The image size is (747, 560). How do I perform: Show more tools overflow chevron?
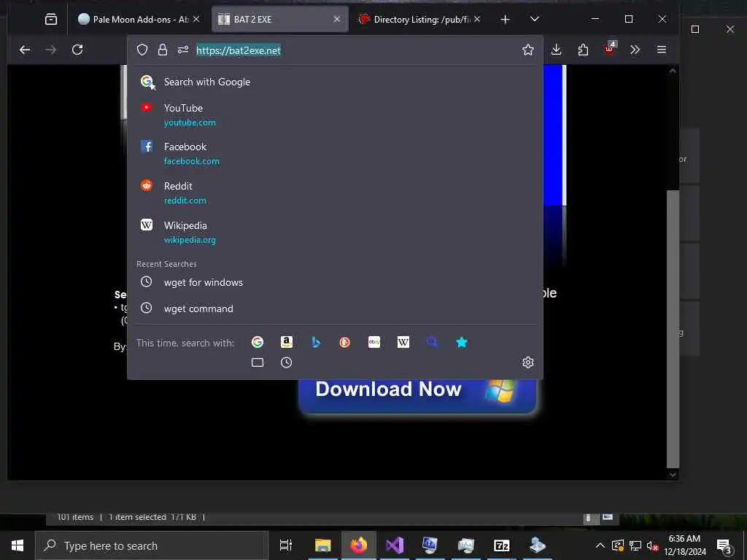pyautogui.click(x=635, y=50)
